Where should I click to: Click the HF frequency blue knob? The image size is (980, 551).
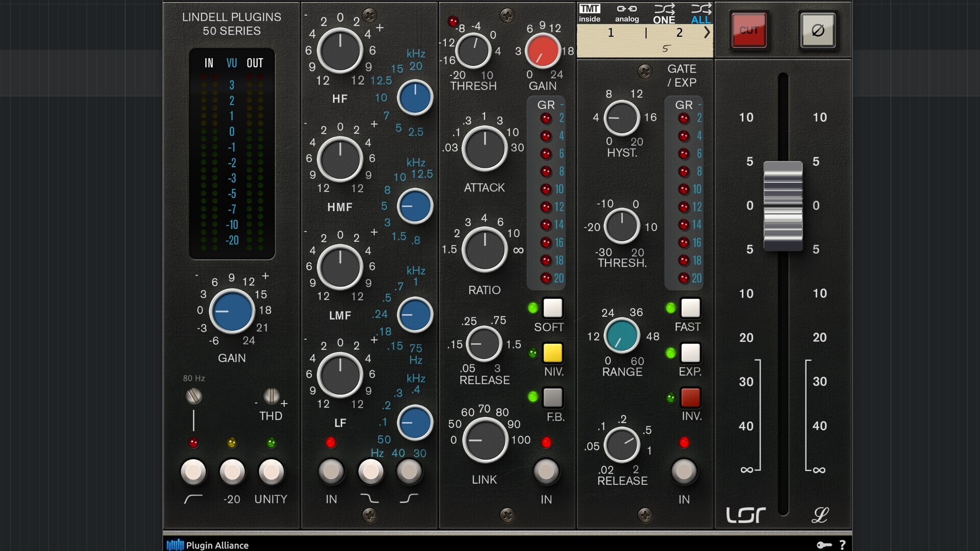(x=415, y=97)
